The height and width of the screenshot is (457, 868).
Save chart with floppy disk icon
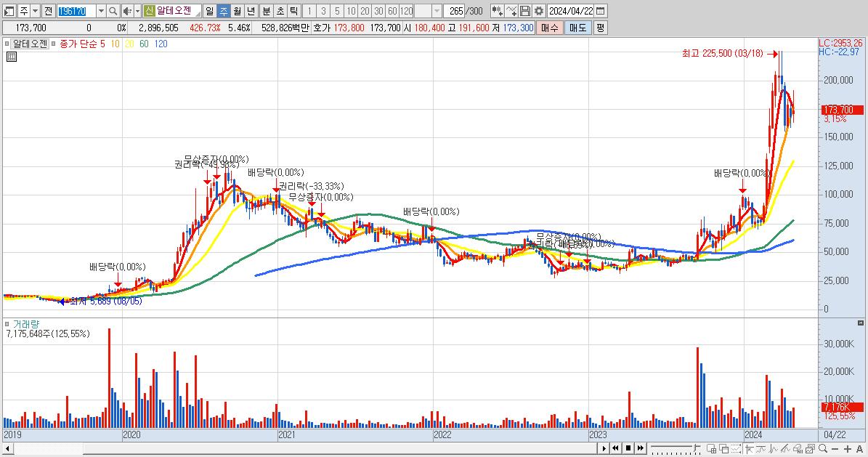point(524,10)
